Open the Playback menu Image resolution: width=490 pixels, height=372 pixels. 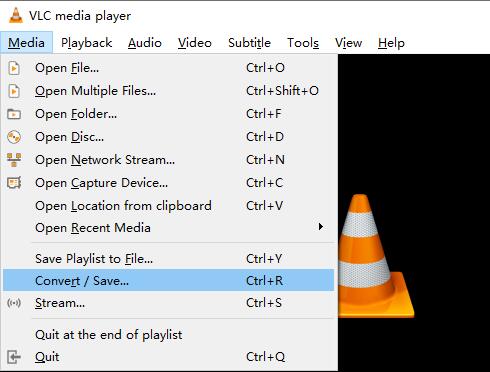(86, 43)
